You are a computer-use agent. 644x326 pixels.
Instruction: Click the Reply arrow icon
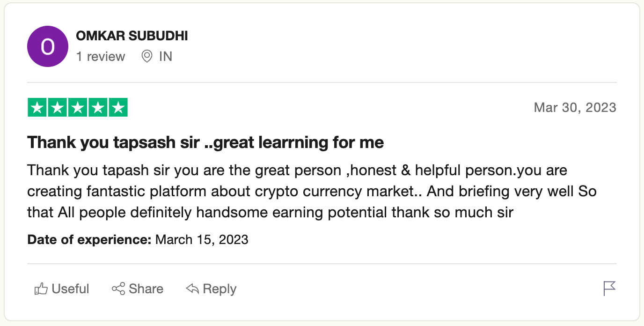point(192,289)
